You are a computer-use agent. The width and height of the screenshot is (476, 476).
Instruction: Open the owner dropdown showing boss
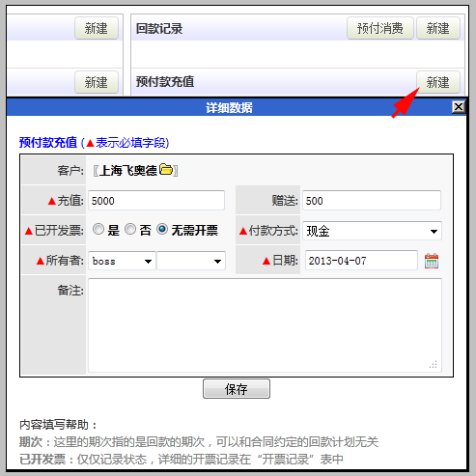tap(122, 261)
